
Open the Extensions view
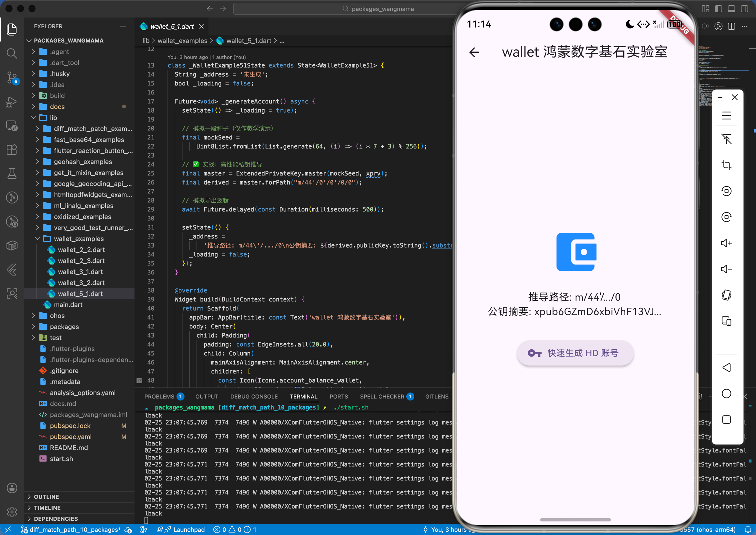point(12,150)
